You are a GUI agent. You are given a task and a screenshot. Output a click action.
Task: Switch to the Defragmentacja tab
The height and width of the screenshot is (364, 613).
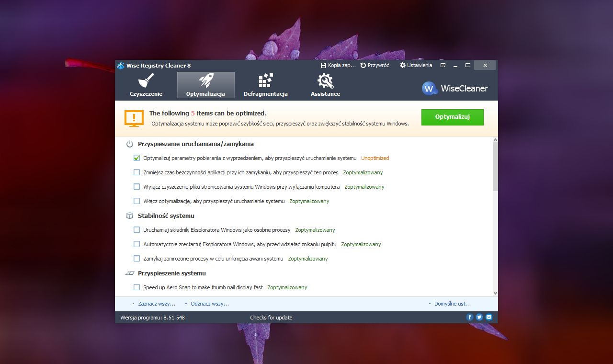coord(266,85)
